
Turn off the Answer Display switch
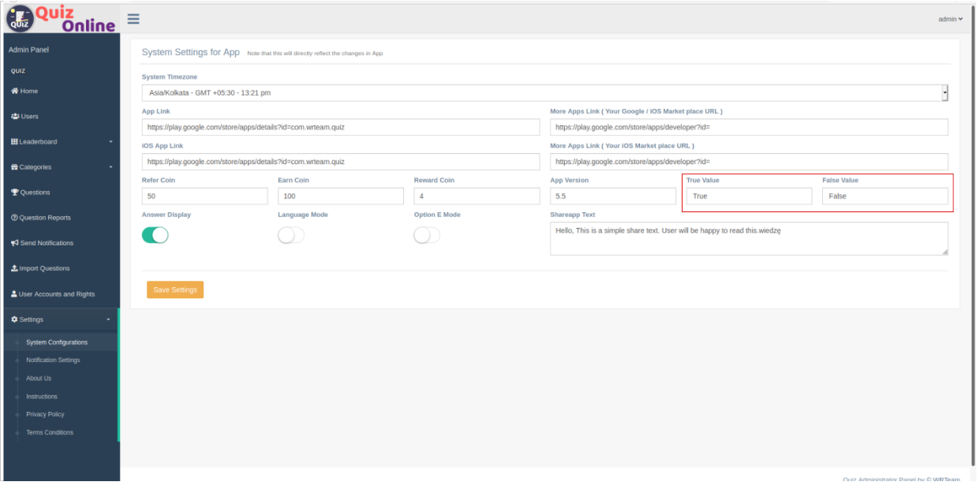click(x=155, y=235)
